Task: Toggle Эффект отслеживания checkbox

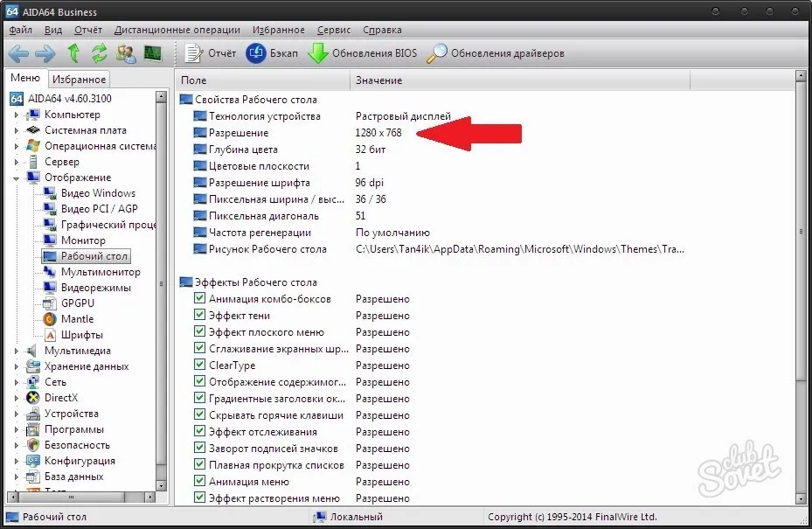Action: 199,430
